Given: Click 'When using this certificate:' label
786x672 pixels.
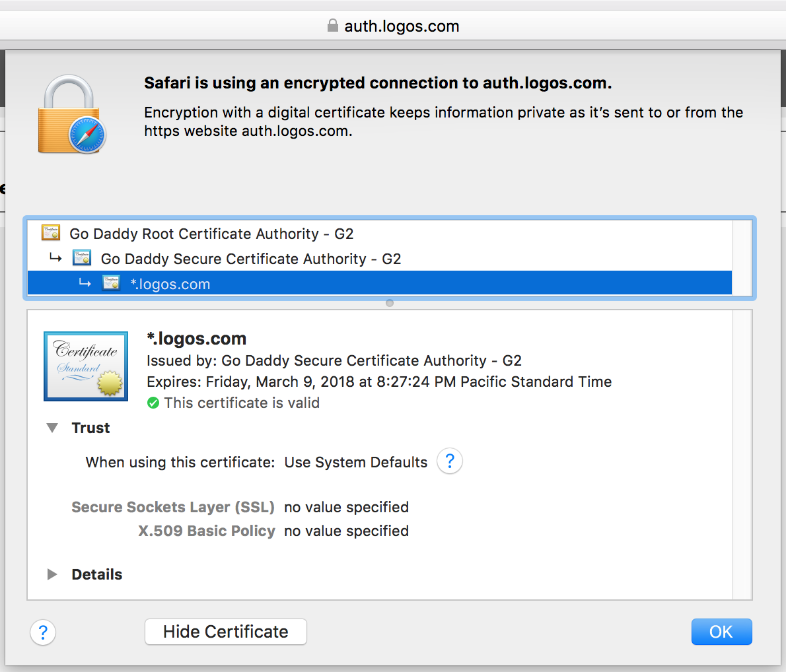Looking at the screenshot, I should click(180, 462).
